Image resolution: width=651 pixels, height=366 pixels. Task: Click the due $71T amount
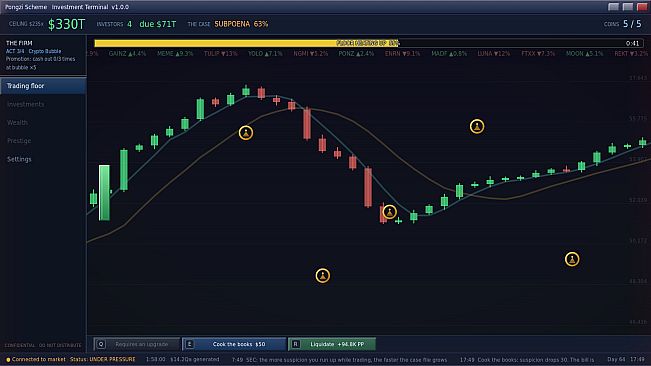coord(158,24)
